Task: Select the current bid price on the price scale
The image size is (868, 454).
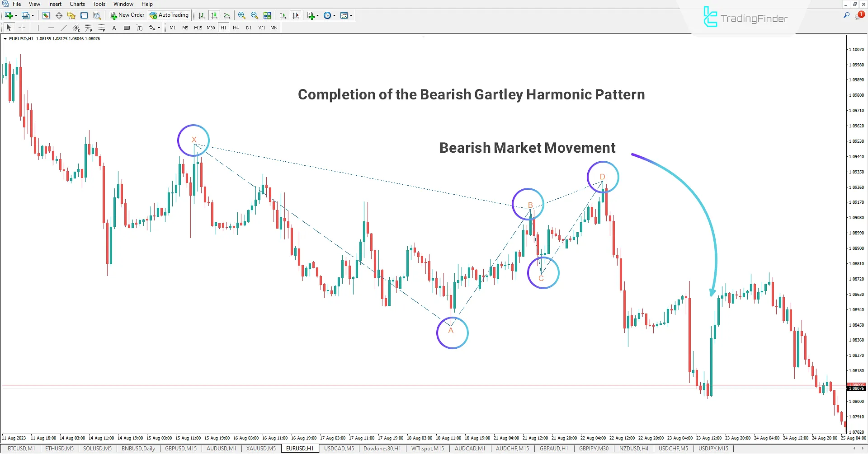Action: tap(856, 388)
